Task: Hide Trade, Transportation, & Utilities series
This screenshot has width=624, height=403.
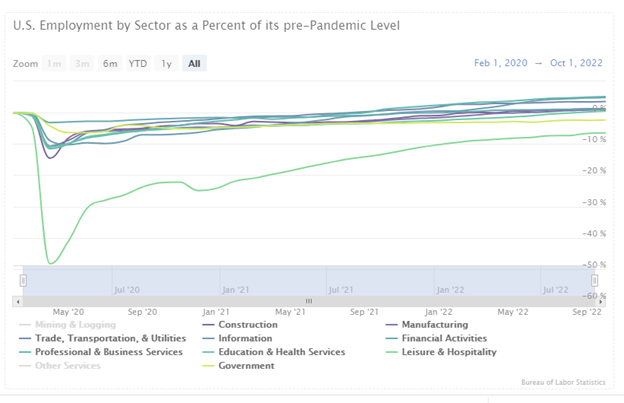Action: tap(101, 338)
